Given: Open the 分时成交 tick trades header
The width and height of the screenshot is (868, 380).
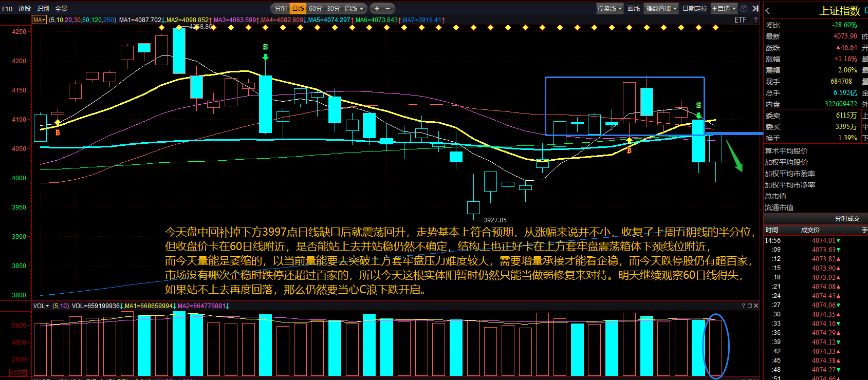Looking at the screenshot, I should pyautogui.click(x=847, y=219).
